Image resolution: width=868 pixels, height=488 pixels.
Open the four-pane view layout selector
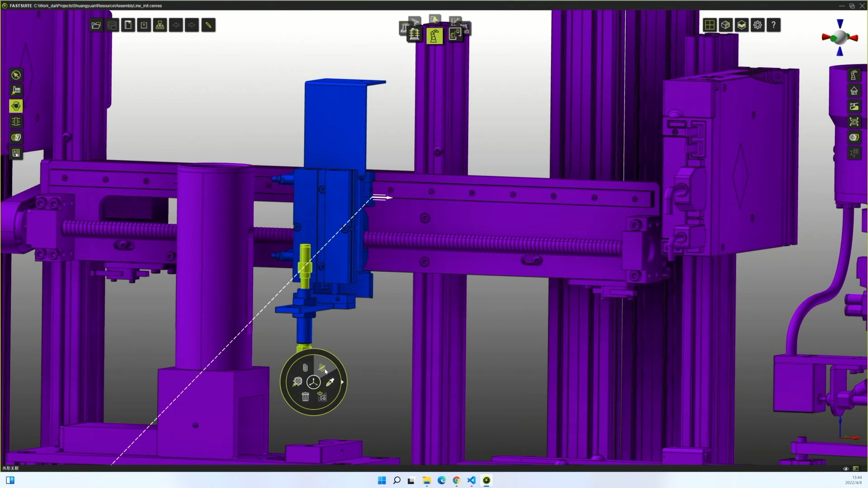(709, 25)
